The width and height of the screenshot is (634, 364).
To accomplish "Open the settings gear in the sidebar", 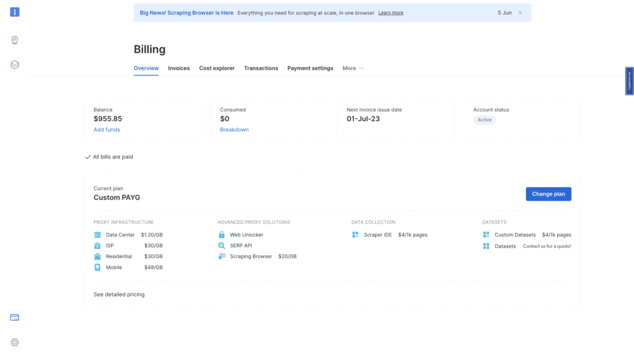I will click(14, 342).
